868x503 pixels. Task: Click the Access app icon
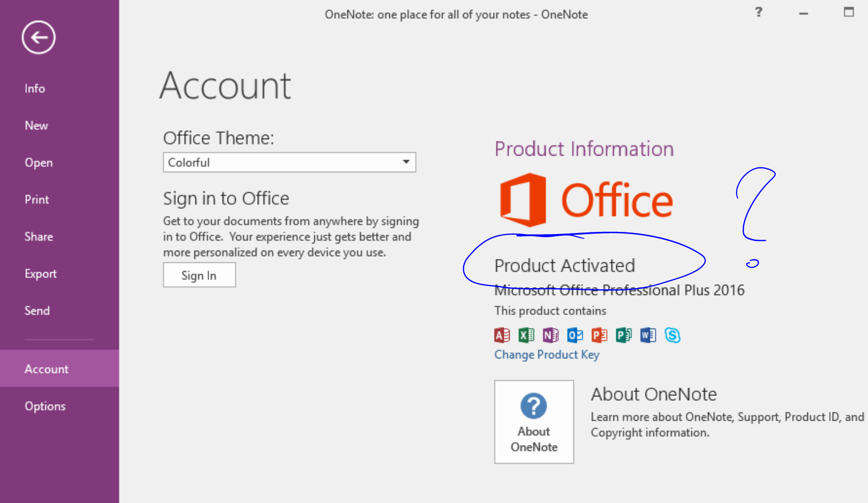(x=502, y=335)
